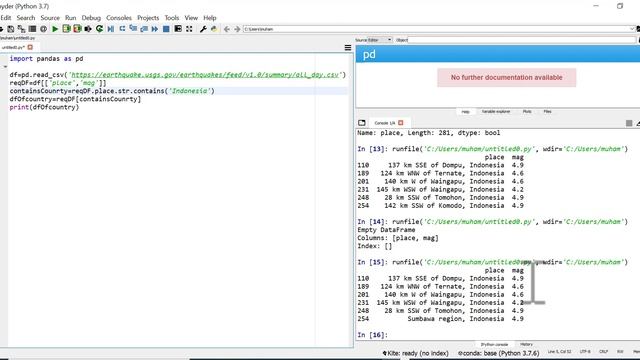Open the Help menu
Image resolution: width=640 pixels, height=360 pixels.
[x=209, y=18]
